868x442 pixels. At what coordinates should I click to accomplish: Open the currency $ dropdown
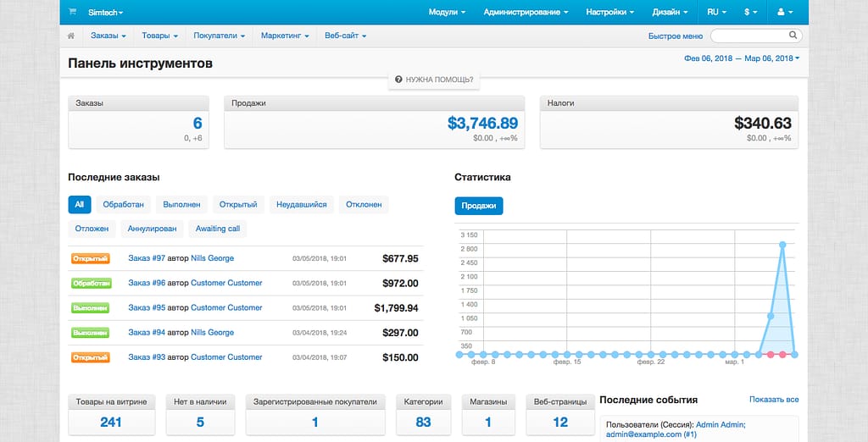pos(750,13)
